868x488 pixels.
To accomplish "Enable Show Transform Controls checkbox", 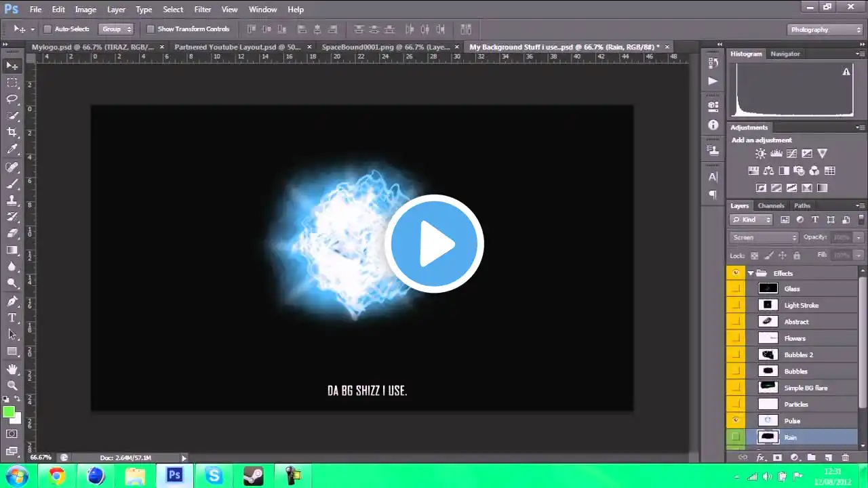I will click(x=151, y=29).
